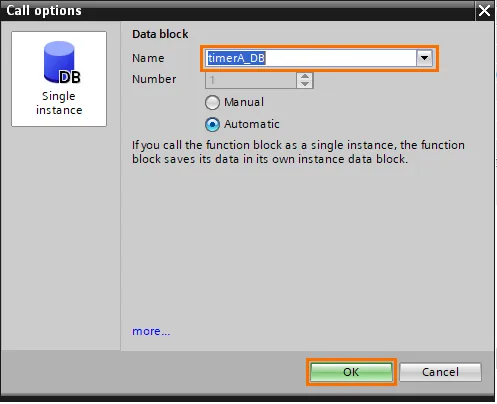This screenshot has height=404, width=497.
Task: Confirm with the OK button
Action: tap(351, 372)
